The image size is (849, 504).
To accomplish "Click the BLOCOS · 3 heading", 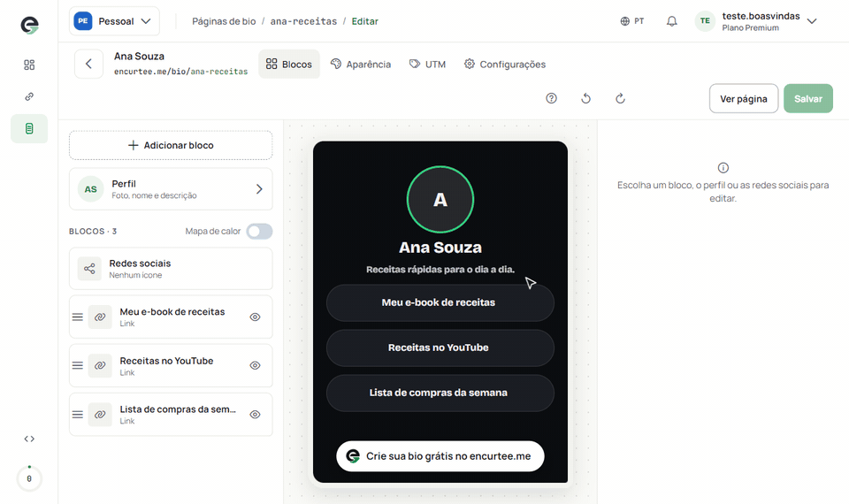I will point(93,231).
